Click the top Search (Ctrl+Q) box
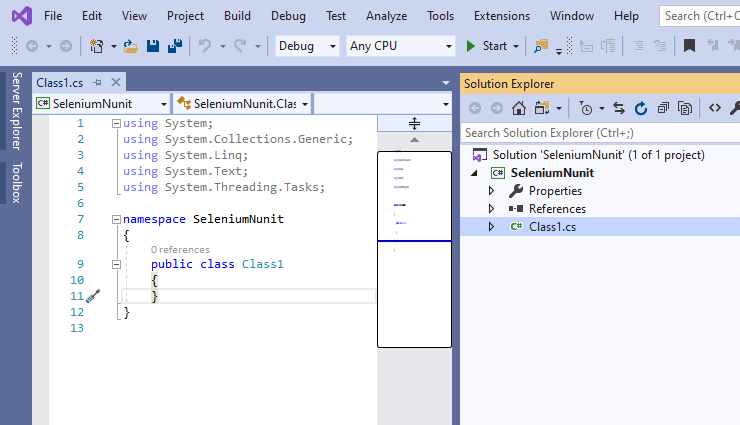The height and width of the screenshot is (425, 740). tap(699, 16)
